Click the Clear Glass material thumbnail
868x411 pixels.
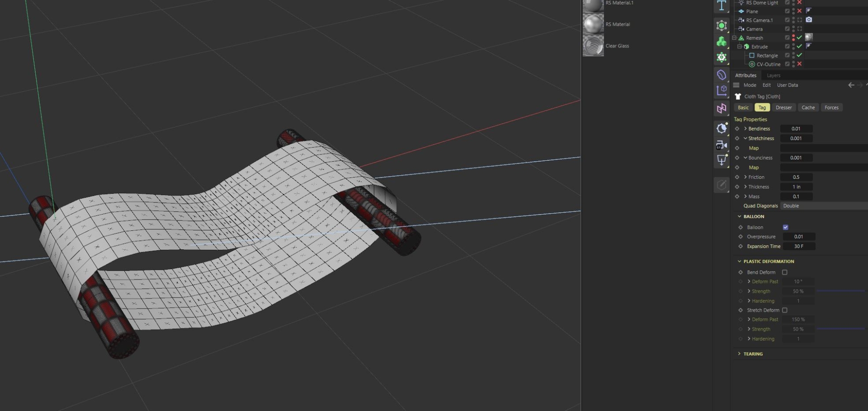point(593,46)
